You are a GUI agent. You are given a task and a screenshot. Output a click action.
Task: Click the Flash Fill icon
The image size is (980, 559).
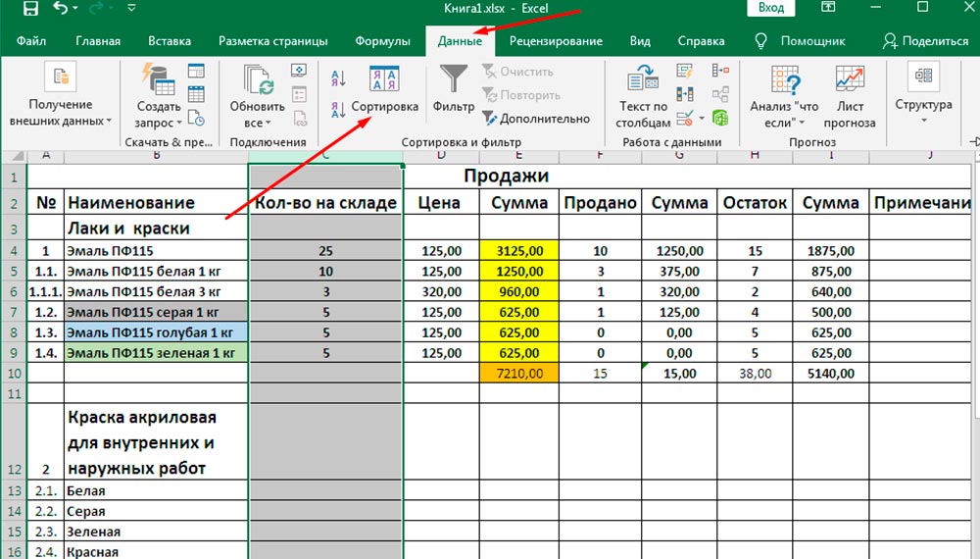(x=685, y=71)
